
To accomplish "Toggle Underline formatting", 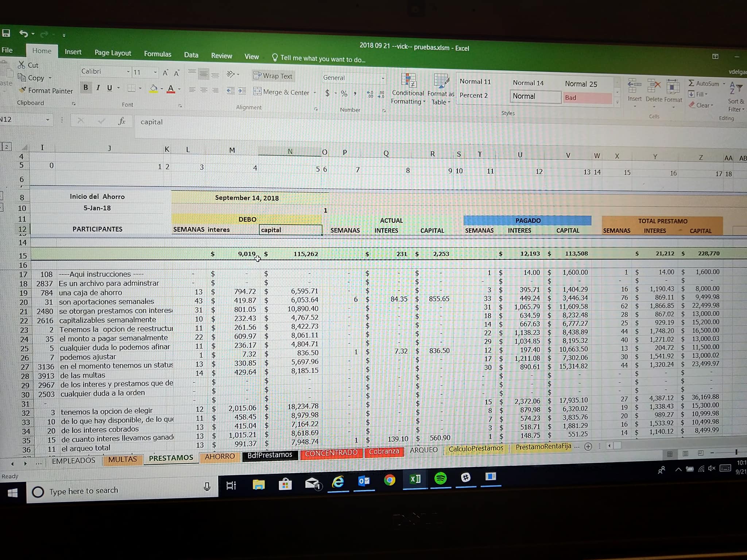I will (109, 88).
